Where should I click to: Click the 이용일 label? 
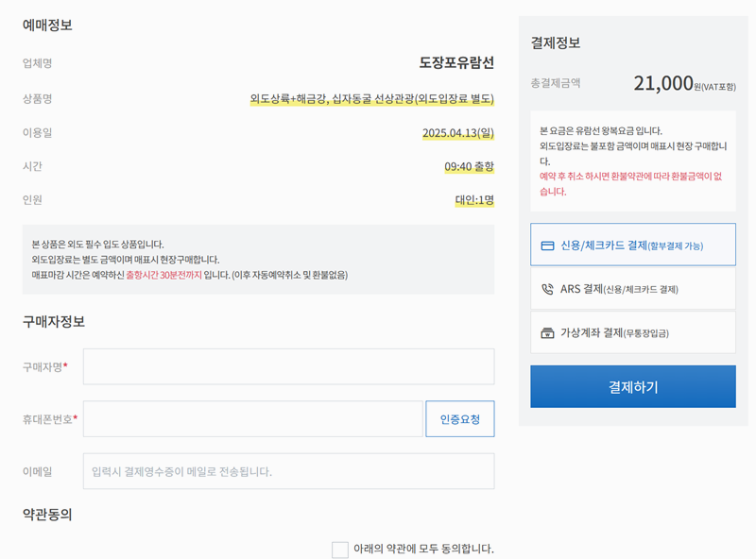[x=37, y=132]
